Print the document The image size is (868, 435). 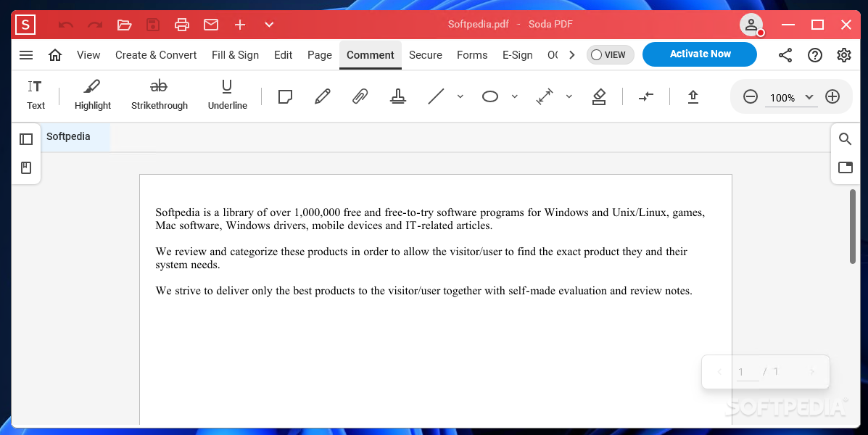point(181,25)
